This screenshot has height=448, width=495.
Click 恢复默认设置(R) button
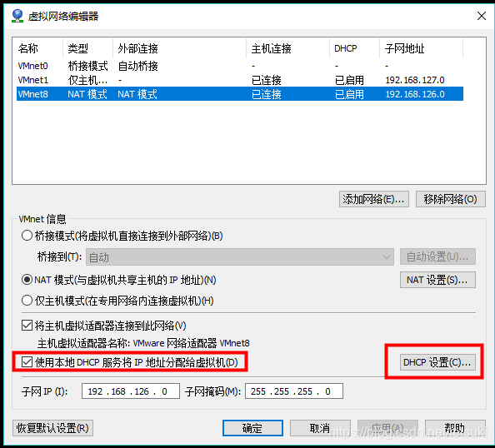click(52, 428)
